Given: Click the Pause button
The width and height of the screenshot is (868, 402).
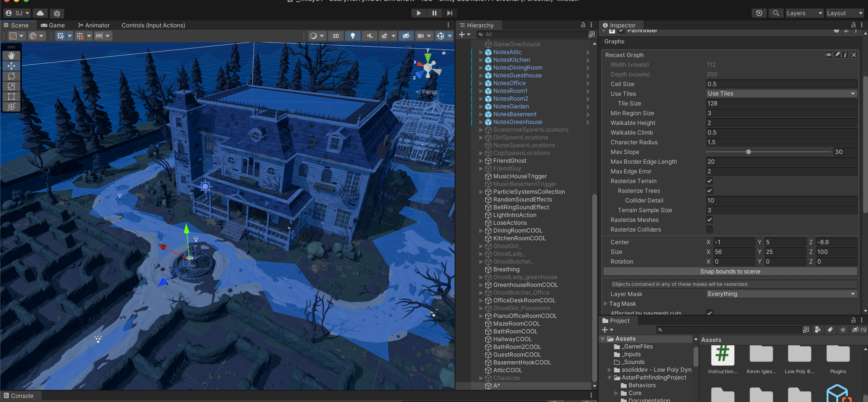Looking at the screenshot, I should click(x=434, y=13).
